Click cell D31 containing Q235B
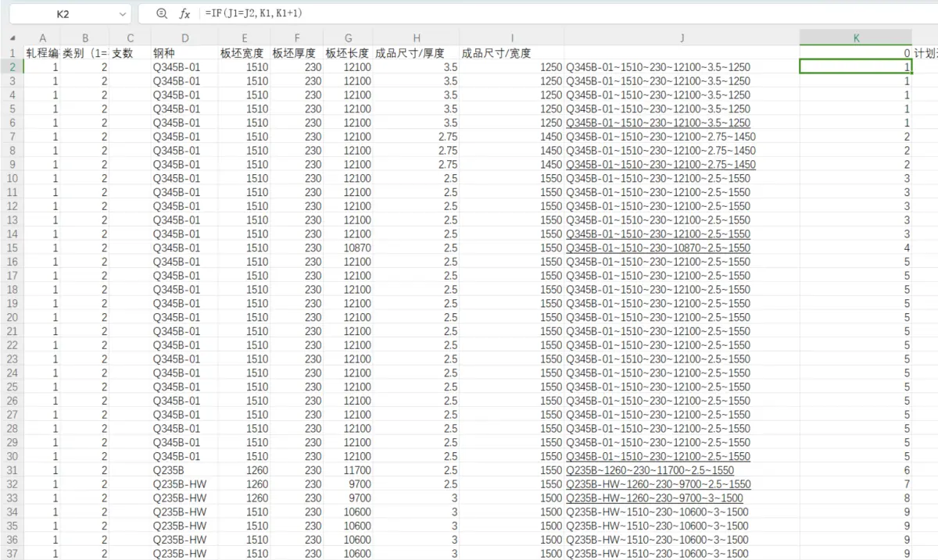Viewport: 938px width, 560px height. tap(184, 470)
